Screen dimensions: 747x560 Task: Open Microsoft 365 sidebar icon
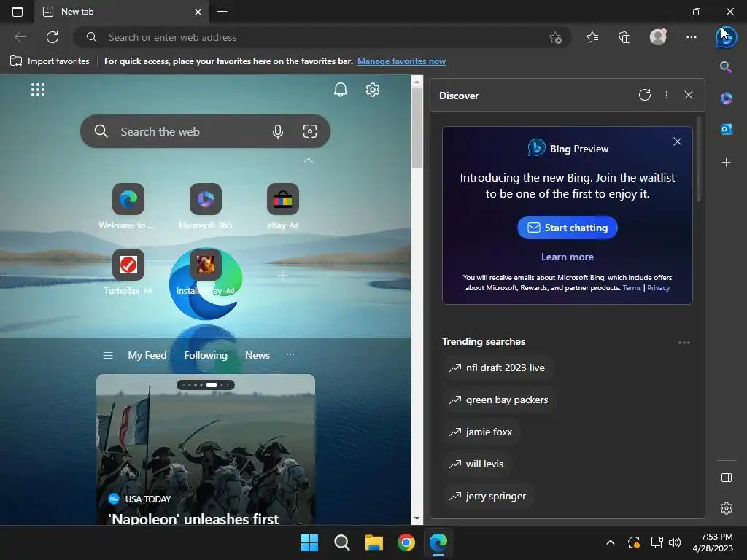727,98
